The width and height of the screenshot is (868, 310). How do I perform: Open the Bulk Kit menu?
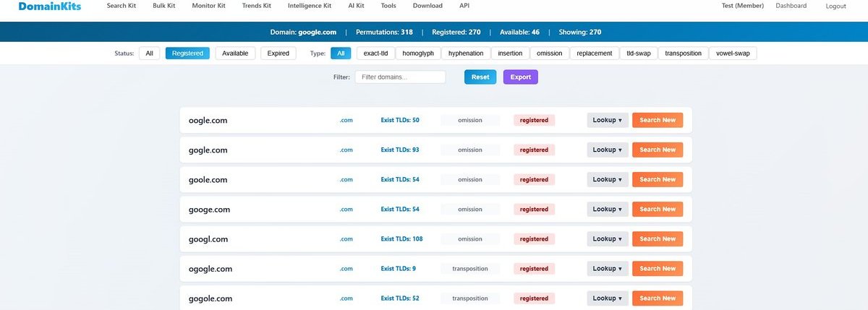(164, 6)
